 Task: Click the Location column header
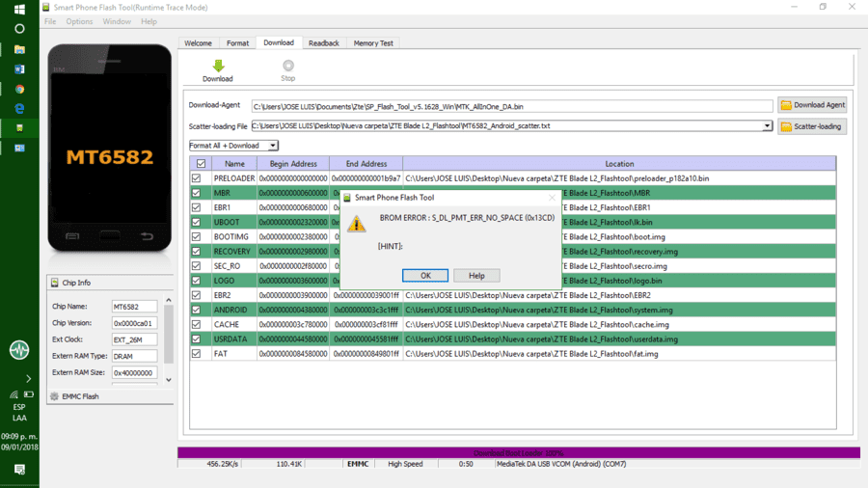click(619, 164)
